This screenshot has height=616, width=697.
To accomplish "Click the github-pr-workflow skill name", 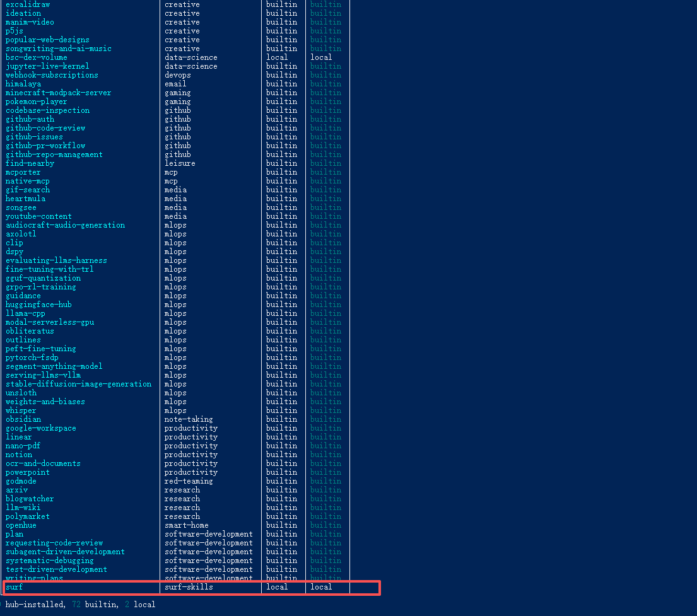I will pyautogui.click(x=45, y=146).
